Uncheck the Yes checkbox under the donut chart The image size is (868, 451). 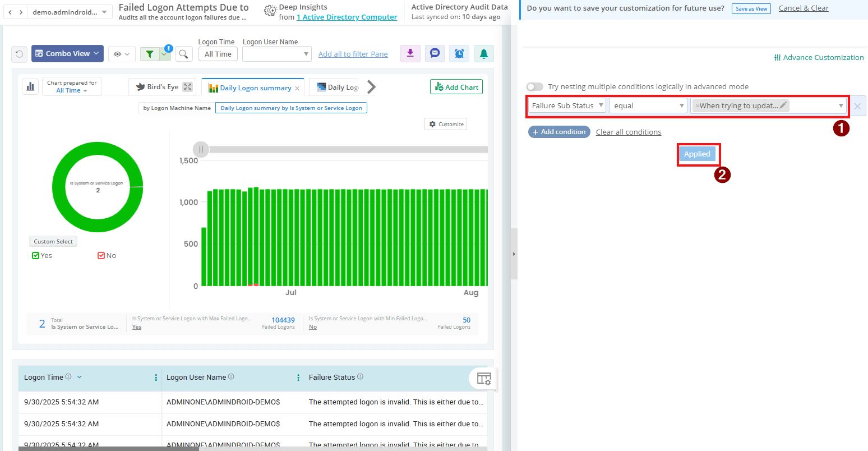pos(35,255)
